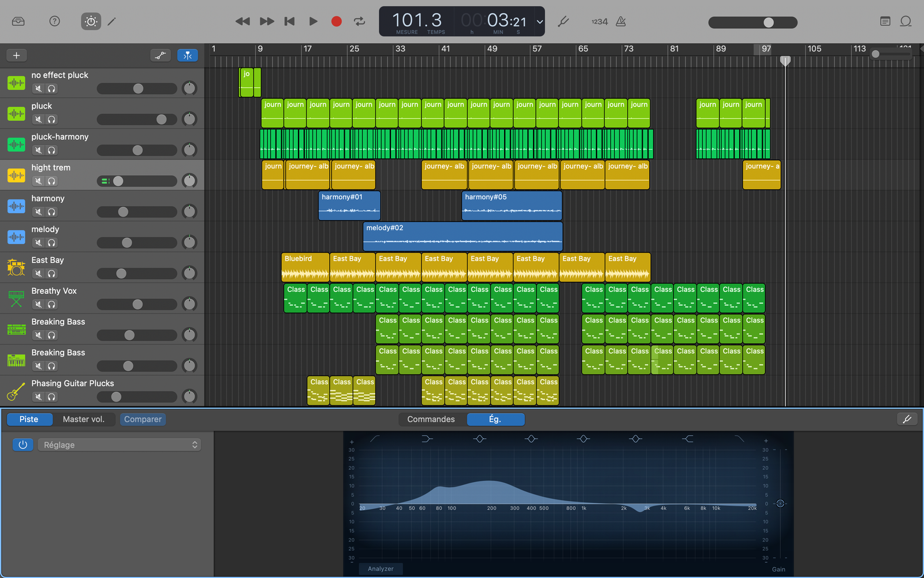Open Quick Help question mark icon
The height and width of the screenshot is (578, 924).
[54, 21]
